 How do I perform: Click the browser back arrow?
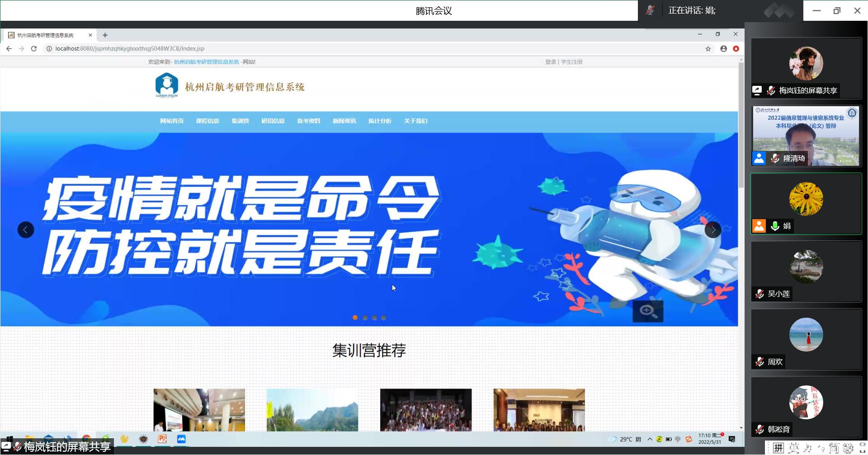(x=9, y=49)
